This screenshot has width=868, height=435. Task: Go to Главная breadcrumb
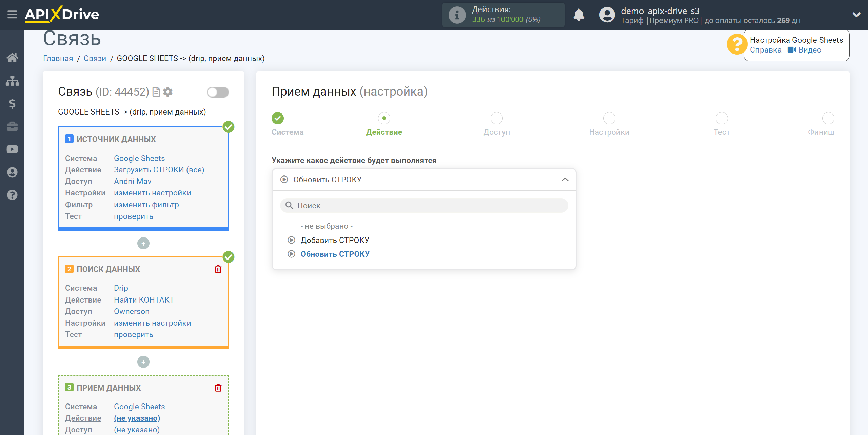pos(58,58)
